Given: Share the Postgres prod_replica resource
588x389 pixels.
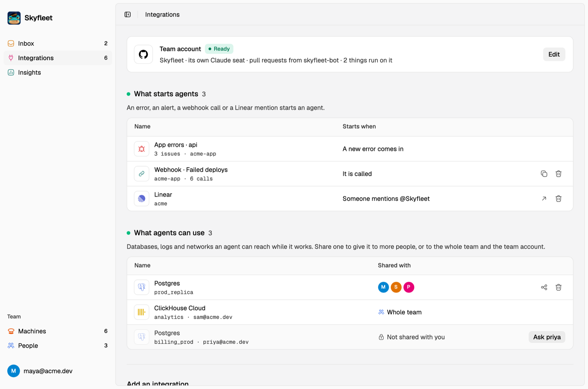Looking at the screenshot, I should [x=544, y=287].
